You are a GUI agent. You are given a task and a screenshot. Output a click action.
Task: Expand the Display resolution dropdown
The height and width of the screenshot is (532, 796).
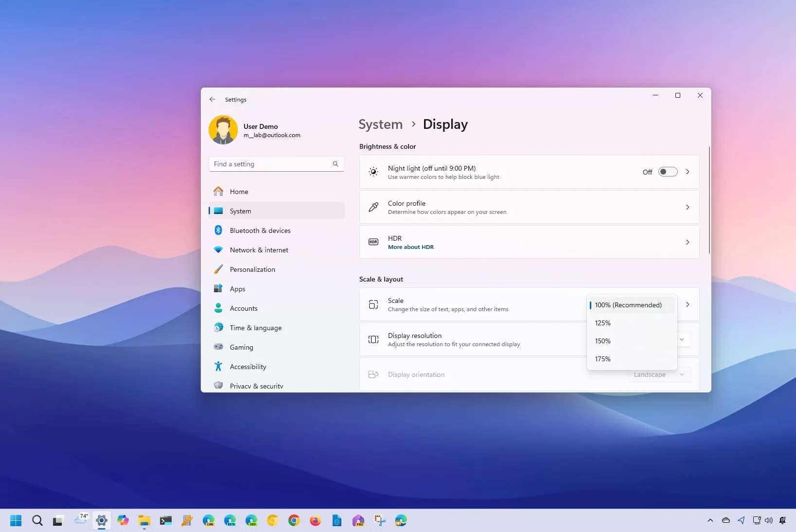coord(683,339)
